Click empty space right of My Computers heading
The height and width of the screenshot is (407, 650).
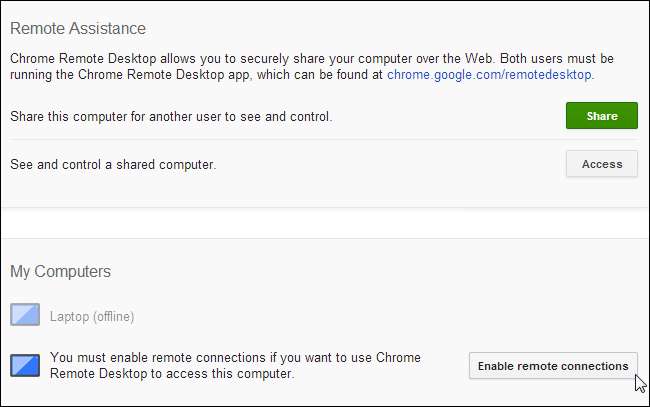click(400, 271)
